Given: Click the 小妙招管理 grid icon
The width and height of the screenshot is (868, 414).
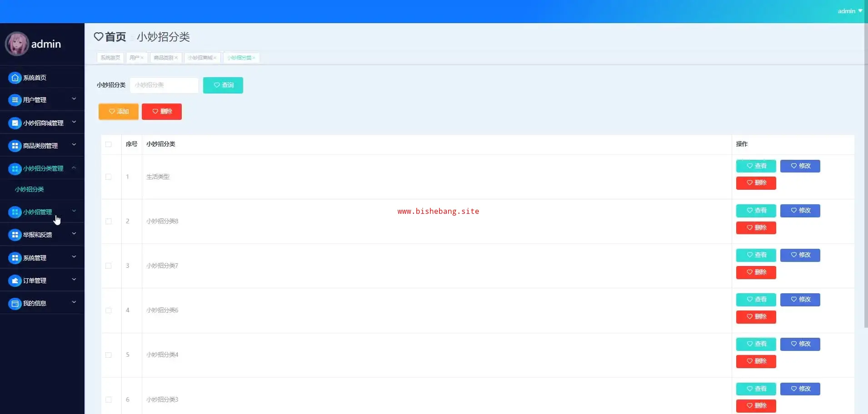Looking at the screenshot, I should pos(15,212).
